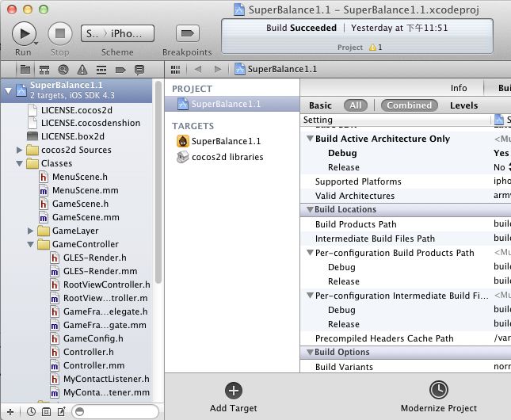Click the navigator filter search field

pyautogui.click(x=115, y=412)
